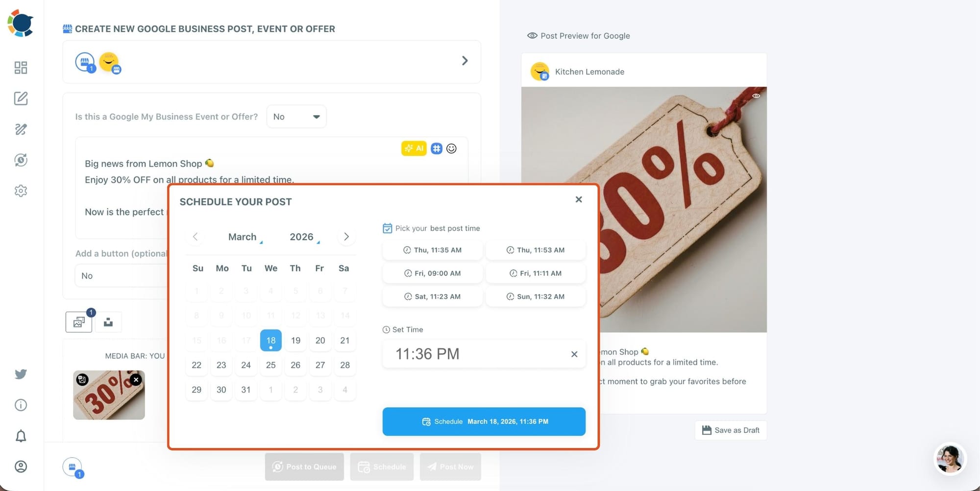Clear the 11:36 PM set time
980x491 pixels.
(x=574, y=354)
